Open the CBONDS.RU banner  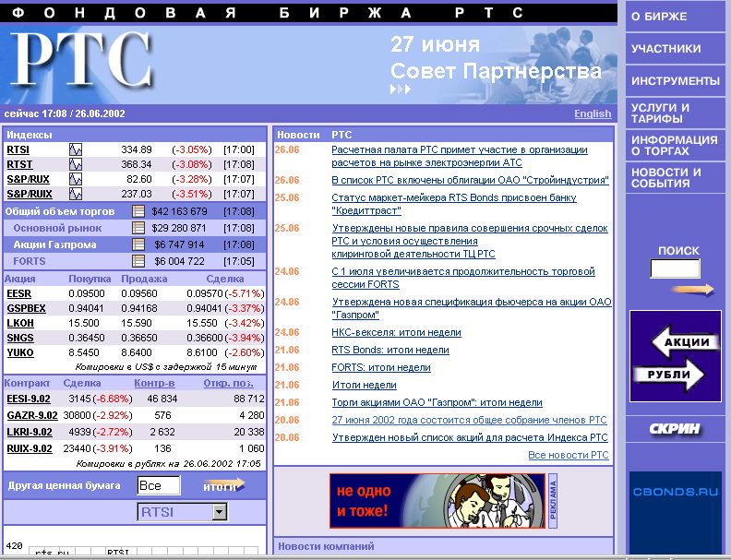click(x=676, y=512)
